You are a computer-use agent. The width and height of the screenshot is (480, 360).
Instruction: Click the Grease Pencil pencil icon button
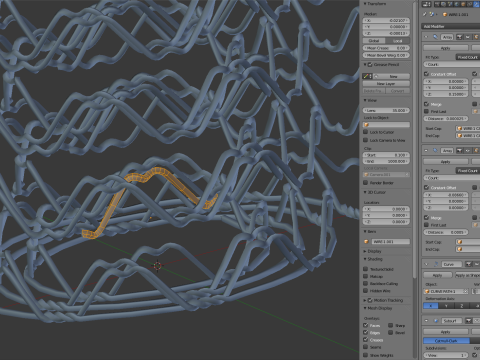point(367,76)
